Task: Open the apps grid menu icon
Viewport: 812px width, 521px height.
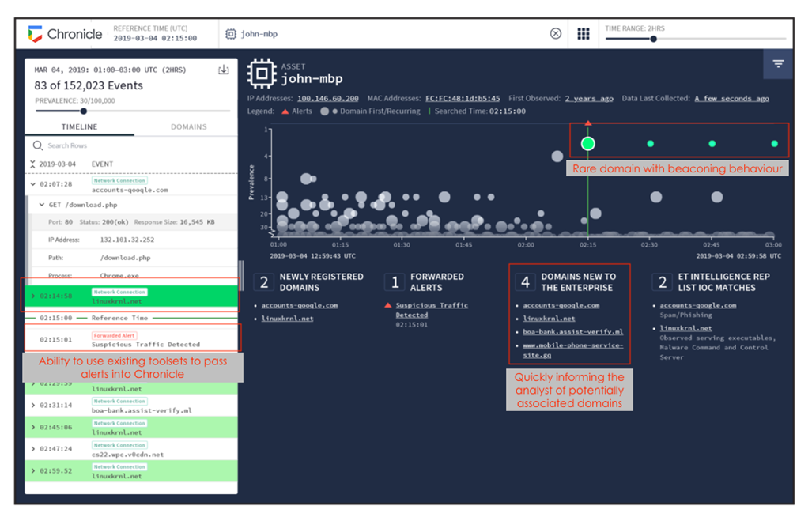Action: pyautogui.click(x=584, y=34)
